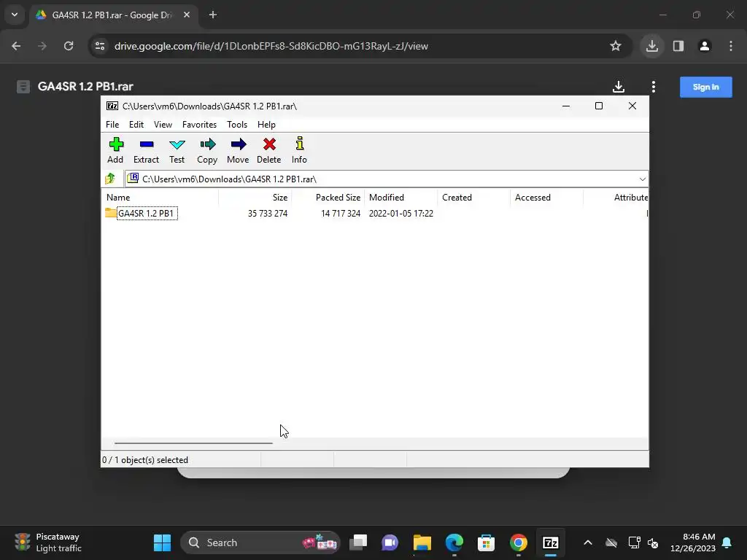Open the Info tool
The image size is (747, 560).
pyautogui.click(x=299, y=150)
